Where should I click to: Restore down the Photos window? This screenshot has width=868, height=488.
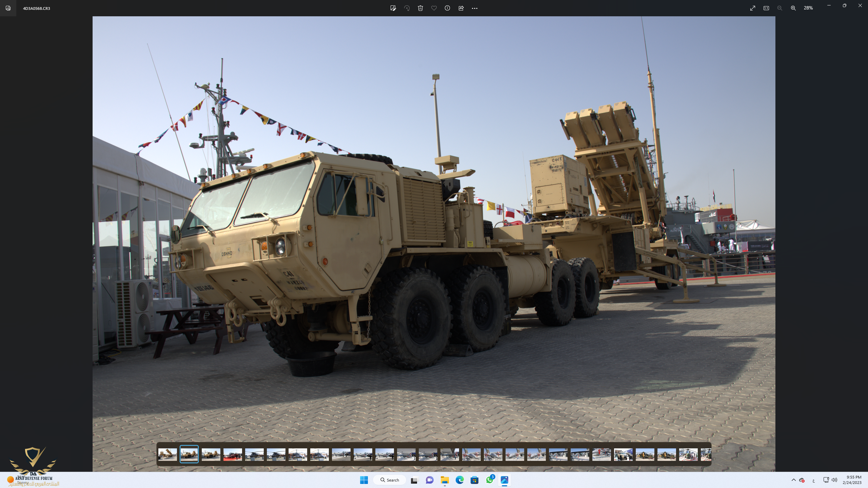point(845,5)
